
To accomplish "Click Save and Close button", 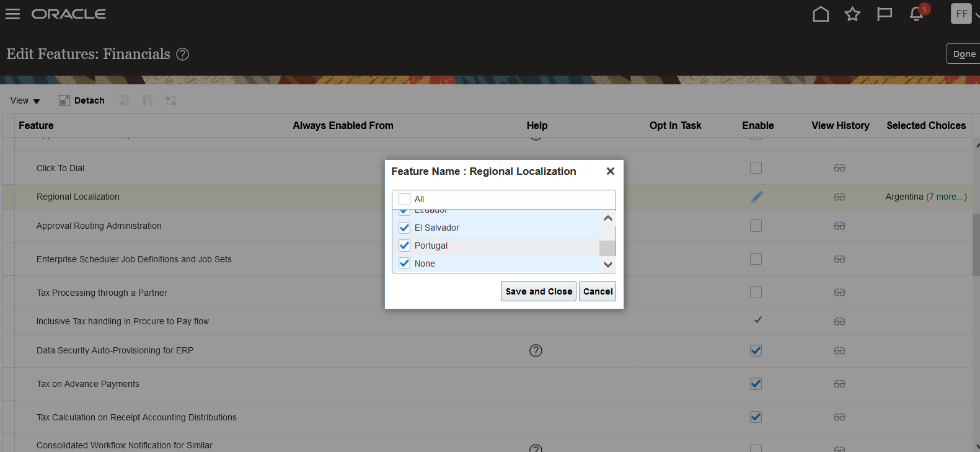I will pyautogui.click(x=539, y=291).
